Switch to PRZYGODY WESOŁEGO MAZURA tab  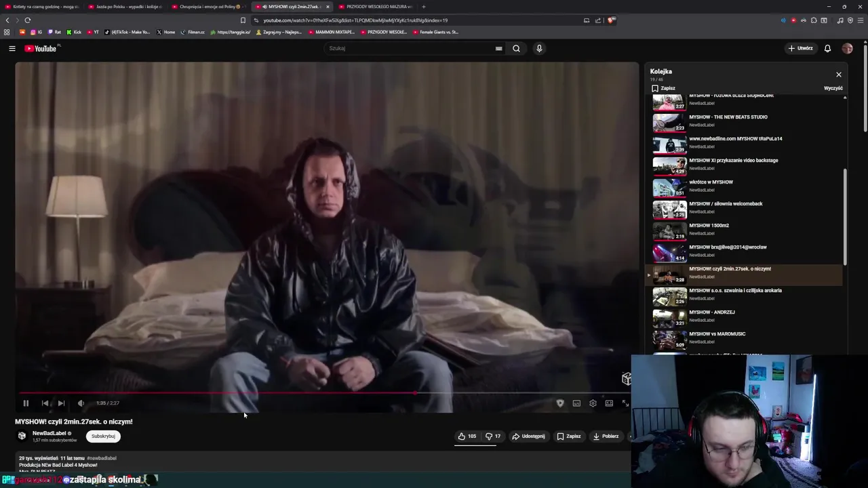pyautogui.click(x=376, y=7)
